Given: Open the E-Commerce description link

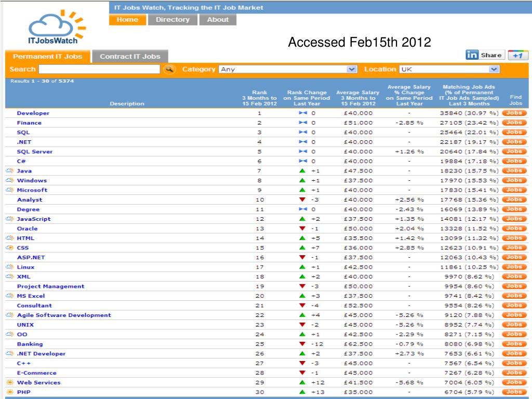Looking at the screenshot, I should tap(37, 373).
